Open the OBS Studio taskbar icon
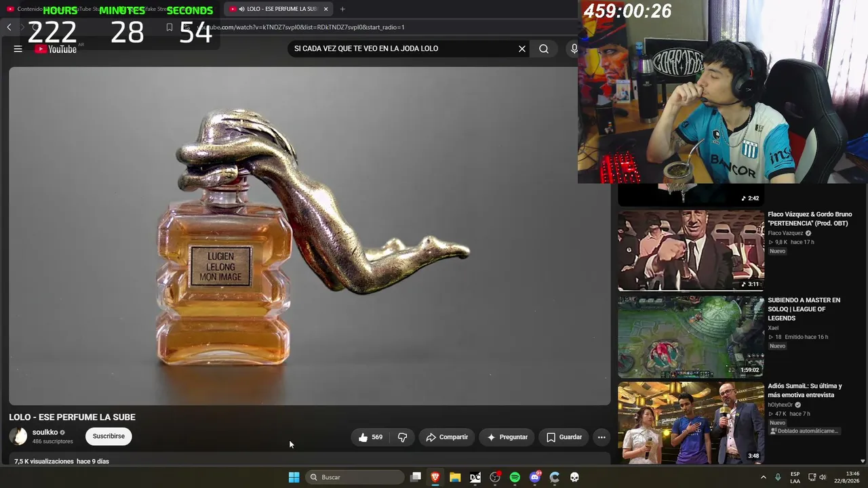The height and width of the screenshot is (488, 868). coord(495,477)
